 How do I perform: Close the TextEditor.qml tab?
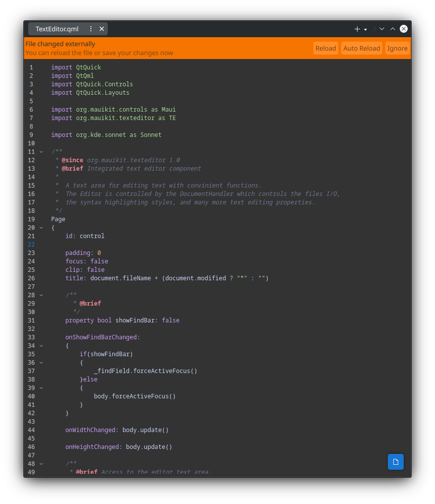tap(102, 29)
